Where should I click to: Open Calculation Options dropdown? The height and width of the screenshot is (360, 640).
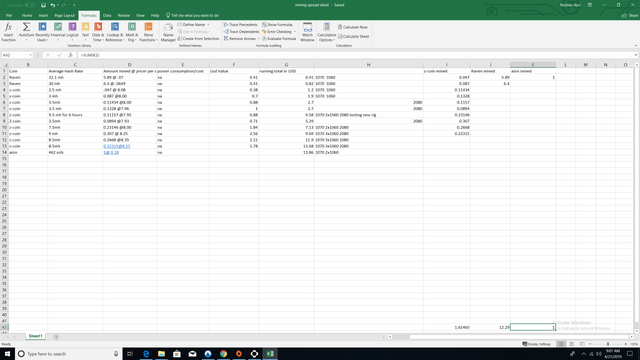(327, 32)
